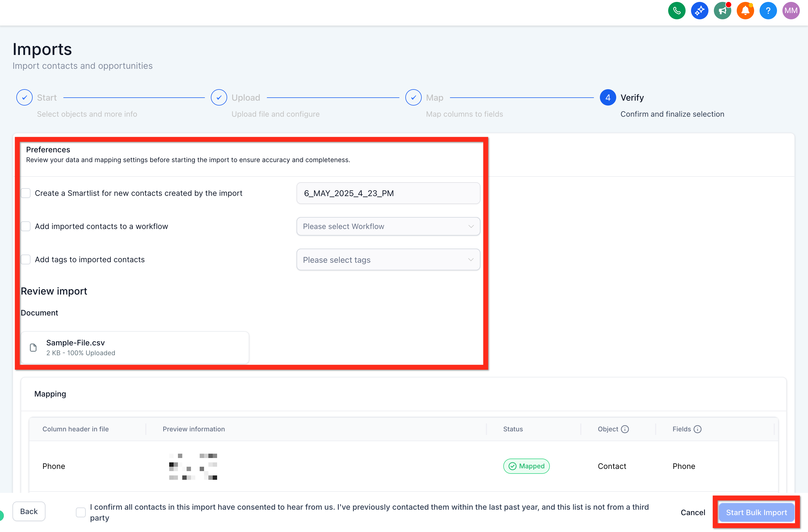Click the file icon beside Sample-File.csv
Image resolution: width=808 pixels, height=532 pixels.
[33, 347]
